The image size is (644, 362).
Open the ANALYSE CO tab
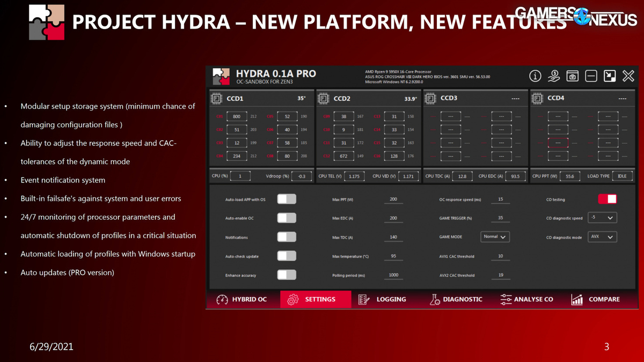click(526, 299)
